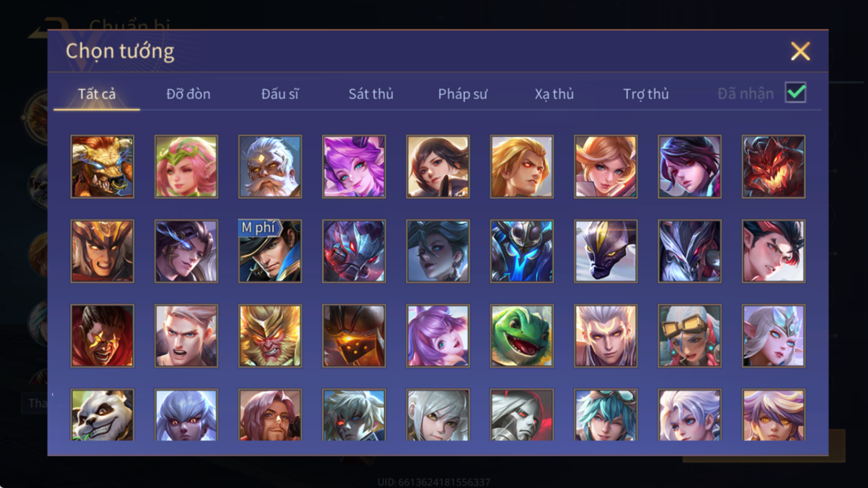Select the golden monkey king hero
This screenshot has height=488, width=868.
[x=270, y=336]
